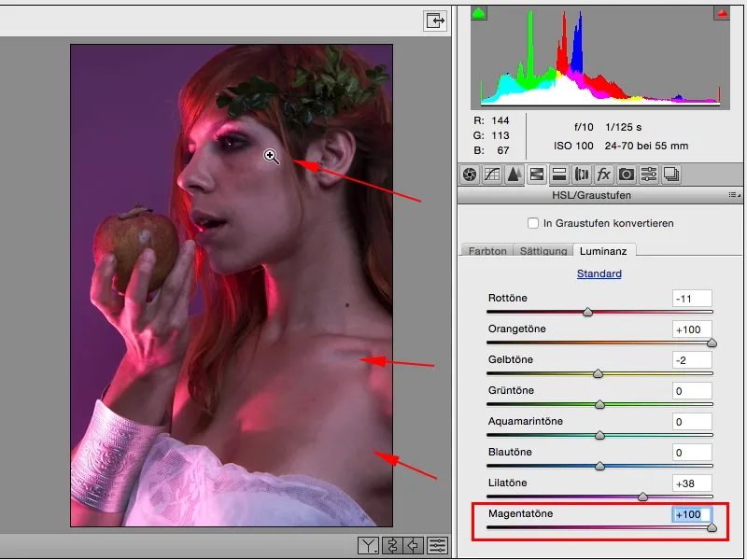Image resolution: width=747 pixels, height=560 pixels.
Task: Focus the Grüntöne value field
Action: click(692, 391)
